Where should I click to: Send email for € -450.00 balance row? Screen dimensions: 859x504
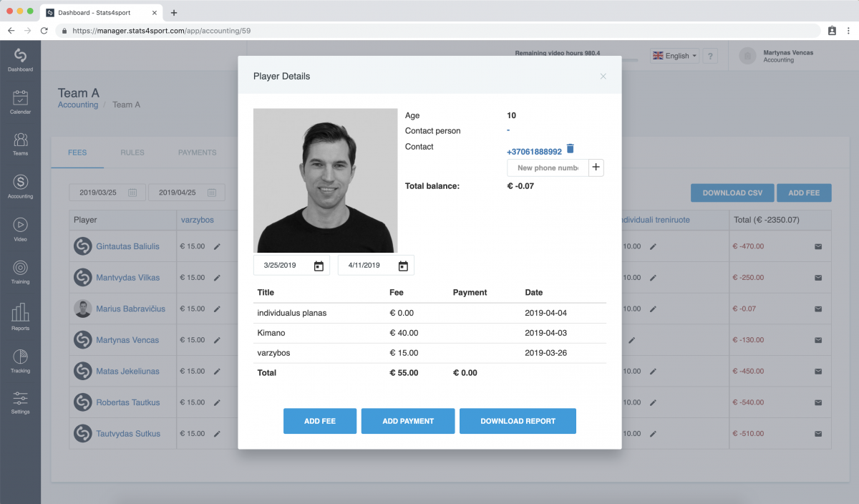click(x=818, y=372)
